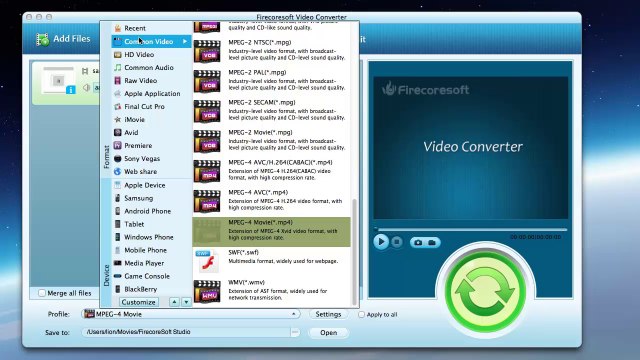
Task: Click the Samsung phone icon
Action: point(118,198)
